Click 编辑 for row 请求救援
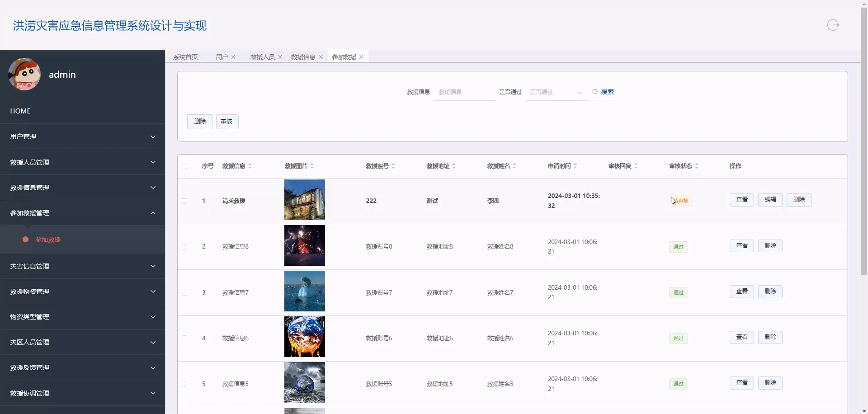Image resolution: width=868 pixels, height=414 pixels. point(770,200)
